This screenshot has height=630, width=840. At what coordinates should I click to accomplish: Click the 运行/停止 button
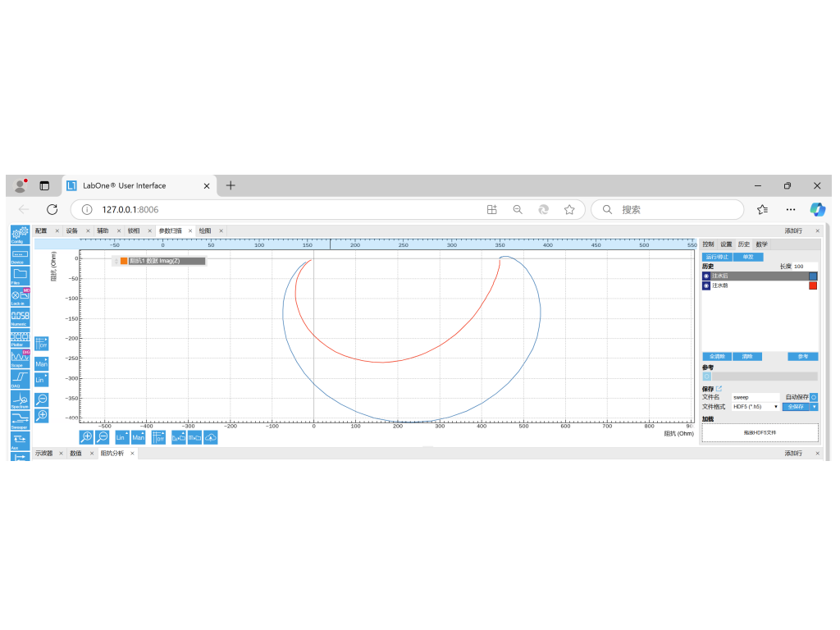[717, 257]
